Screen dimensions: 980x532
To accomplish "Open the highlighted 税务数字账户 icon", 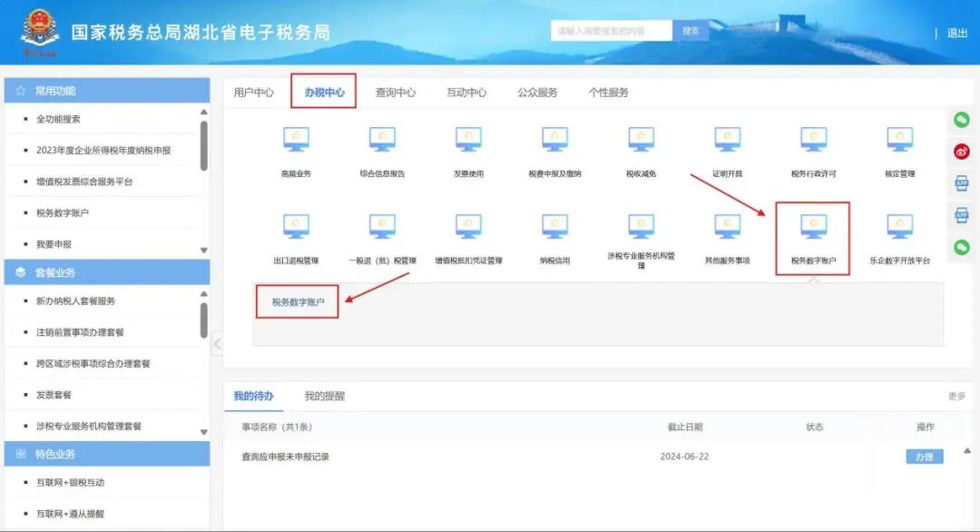I will click(x=812, y=227).
